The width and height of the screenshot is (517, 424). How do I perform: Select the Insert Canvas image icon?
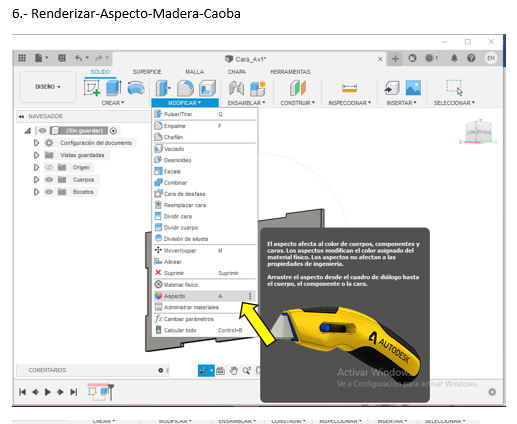tap(413, 88)
